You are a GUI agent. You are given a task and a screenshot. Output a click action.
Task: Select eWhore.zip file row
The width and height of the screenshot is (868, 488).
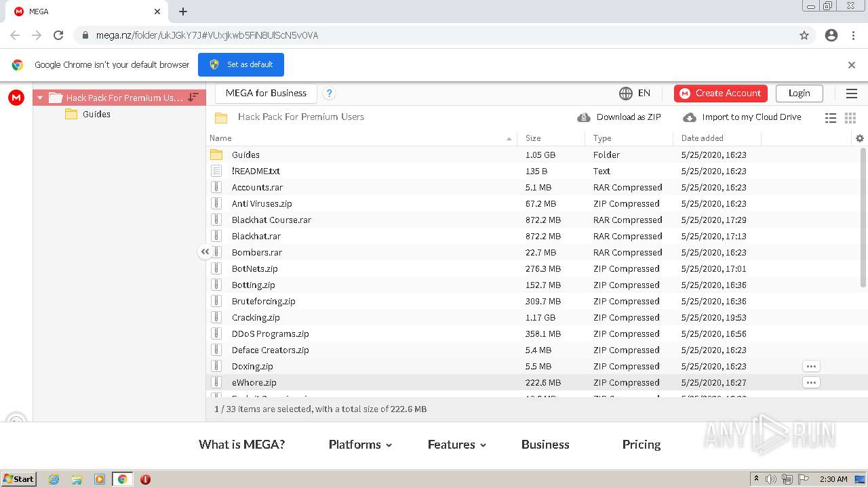tap(532, 382)
